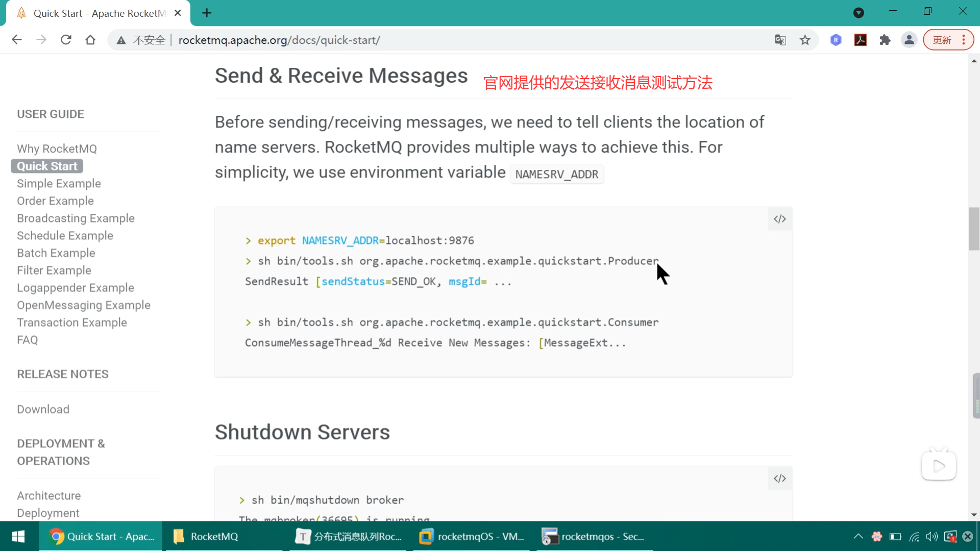
Task: Open the Chrome profile avatar menu
Action: (909, 40)
